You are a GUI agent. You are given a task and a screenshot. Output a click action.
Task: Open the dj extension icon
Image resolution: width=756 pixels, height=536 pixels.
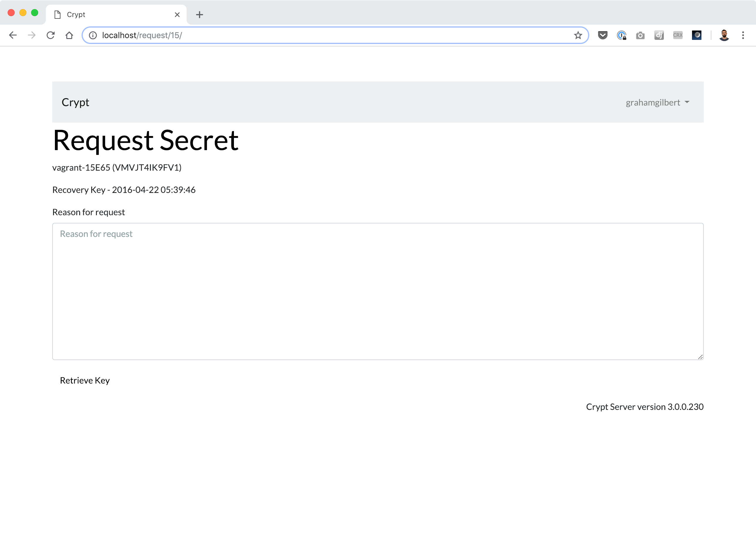pyautogui.click(x=659, y=35)
